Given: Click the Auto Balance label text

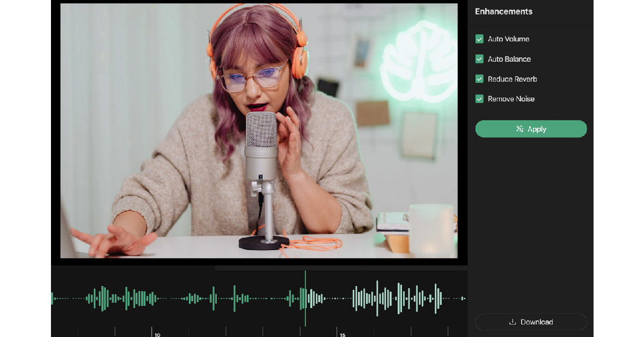Looking at the screenshot, I should coord(509,59).
